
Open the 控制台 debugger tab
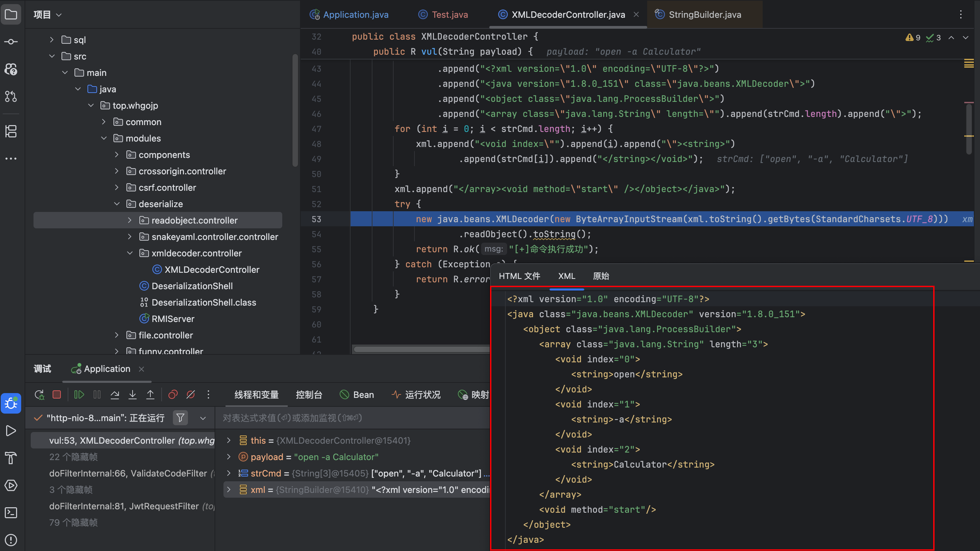[x=309, y=394]
